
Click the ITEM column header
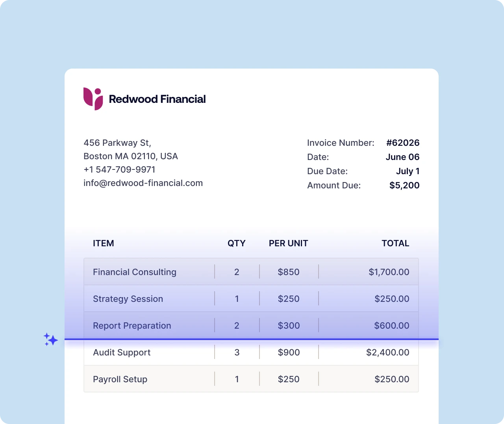pyautogui.click(x=103, y=243)
